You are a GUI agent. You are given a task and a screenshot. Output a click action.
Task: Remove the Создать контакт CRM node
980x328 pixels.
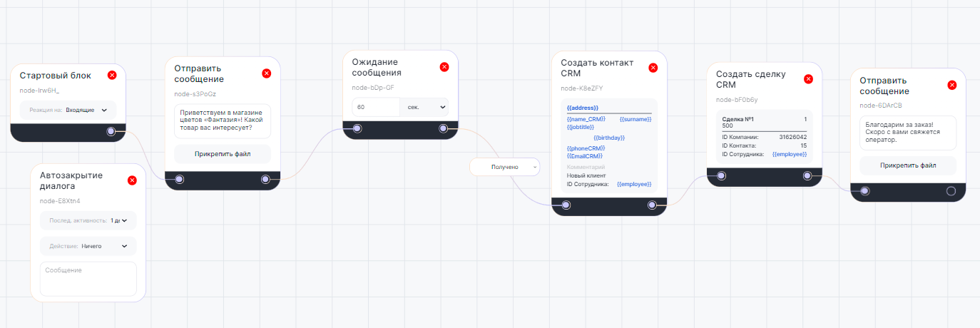coord(653,68)
